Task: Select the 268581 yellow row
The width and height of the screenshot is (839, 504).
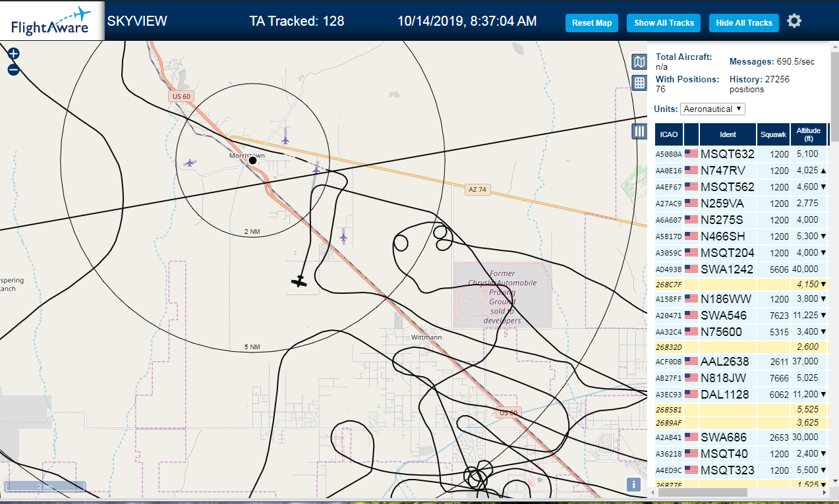Action: click(x=741, y=410)
